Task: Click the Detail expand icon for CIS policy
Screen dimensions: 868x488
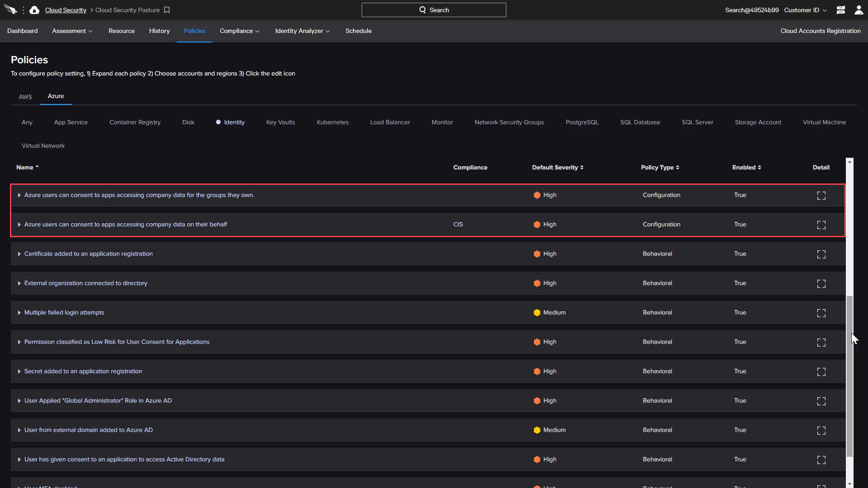Action: tap(821, 225)
